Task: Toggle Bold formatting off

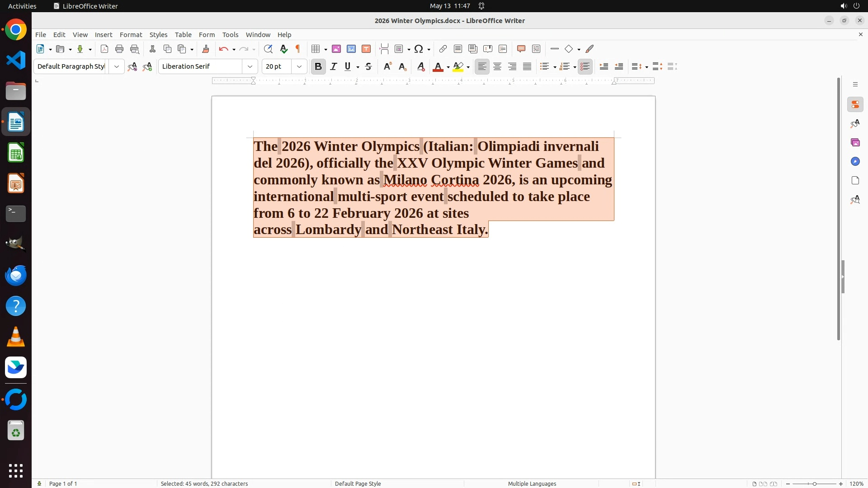Action: (x=318, y=66)
